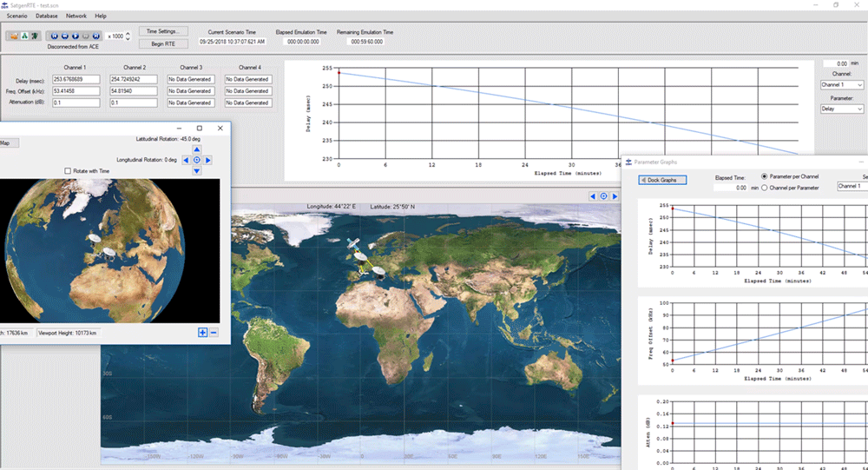Enable the Rotate with Time checkbox
This screenshot has width=868, height=470.
pos(69,171)
